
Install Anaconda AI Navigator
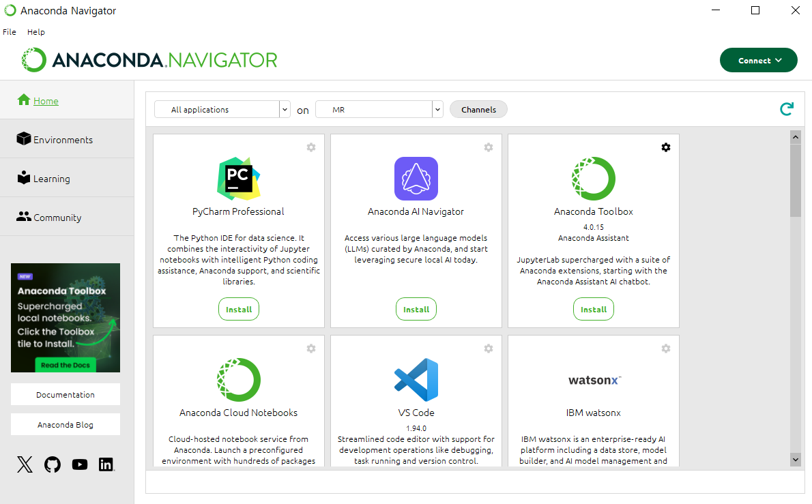coord(416,310)
